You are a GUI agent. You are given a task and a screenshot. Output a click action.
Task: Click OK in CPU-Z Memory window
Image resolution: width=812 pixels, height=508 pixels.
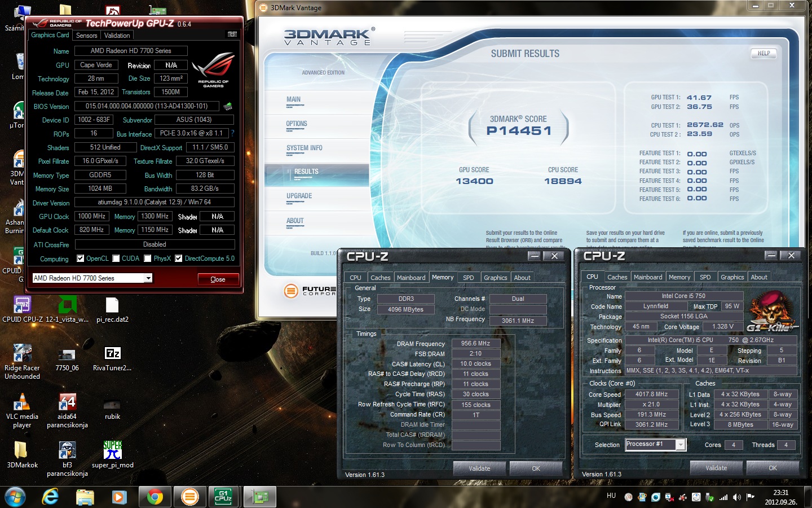(536, 468)
